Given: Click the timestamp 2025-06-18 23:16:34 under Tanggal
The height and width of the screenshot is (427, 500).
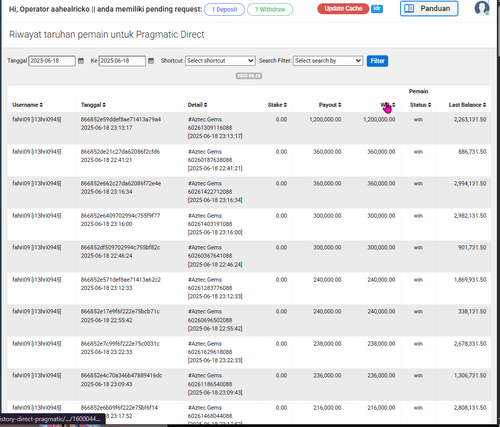Looking at the screenshot, I should pyautogui.click(x=106, y=192).
